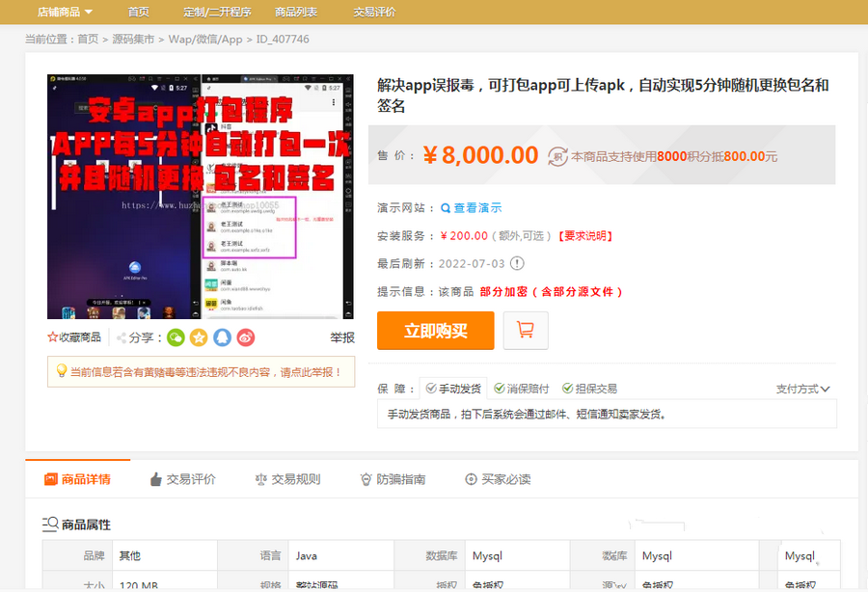Switch to the 交易评价 tab
This screenshot has width=868, height=592.
(x=183, y=478)
